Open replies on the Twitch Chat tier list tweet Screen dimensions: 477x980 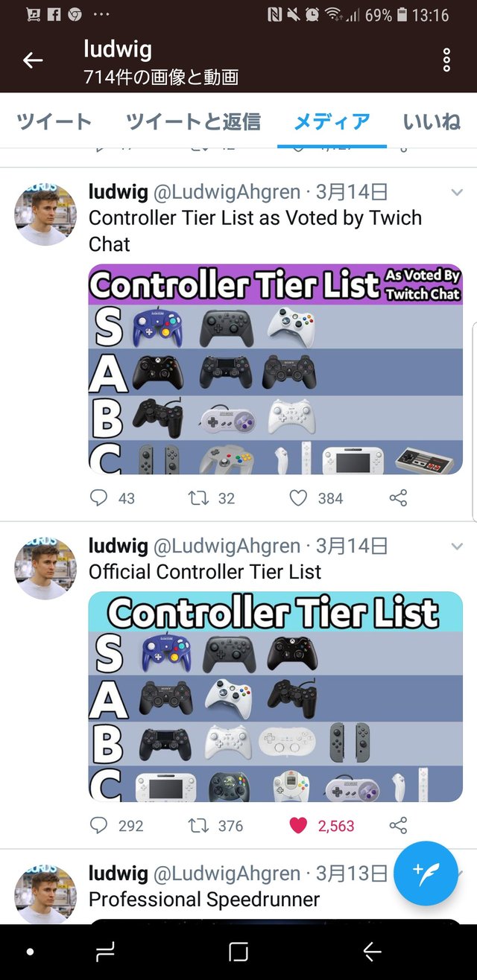pyautogui.click(x=98, y=497)
